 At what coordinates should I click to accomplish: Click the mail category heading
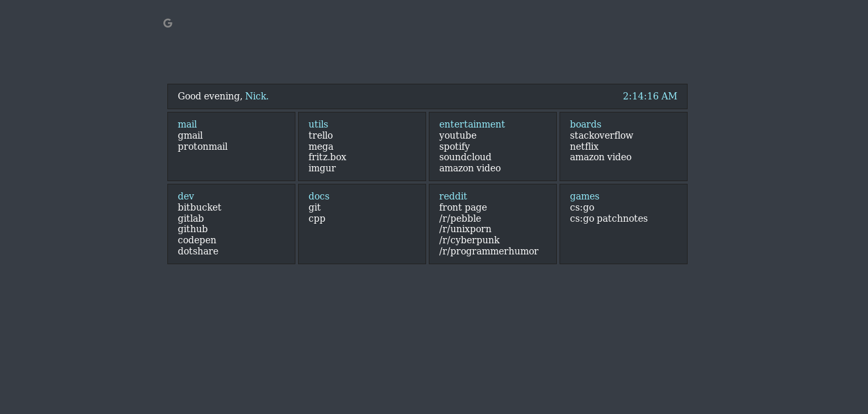(x=187, y=124)
